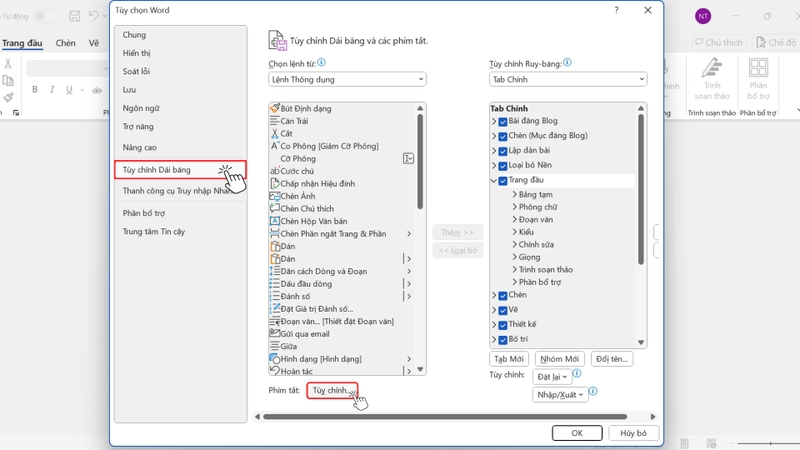Select Ngôn ngữ category in sidebar

pos(141,108)
